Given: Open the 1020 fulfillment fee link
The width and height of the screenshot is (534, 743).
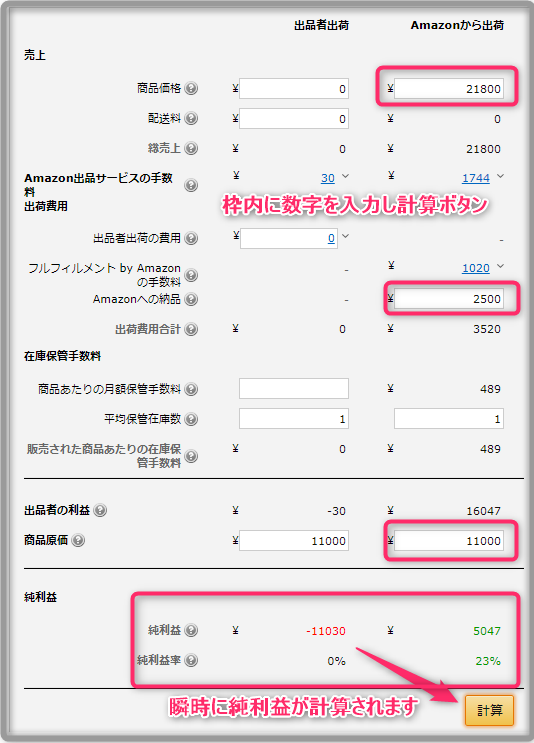Looking at the screenshot, I should pos(476,268).
